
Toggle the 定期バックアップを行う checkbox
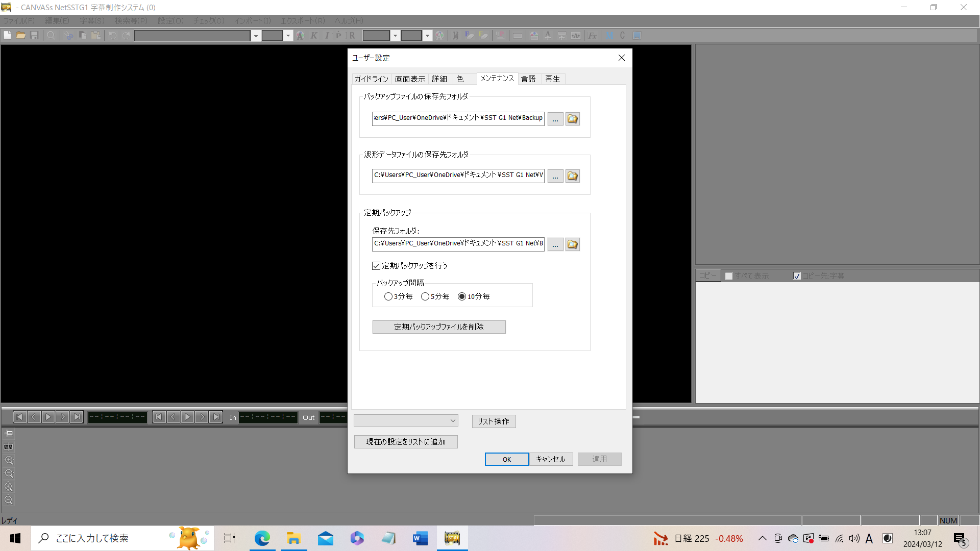376,266
